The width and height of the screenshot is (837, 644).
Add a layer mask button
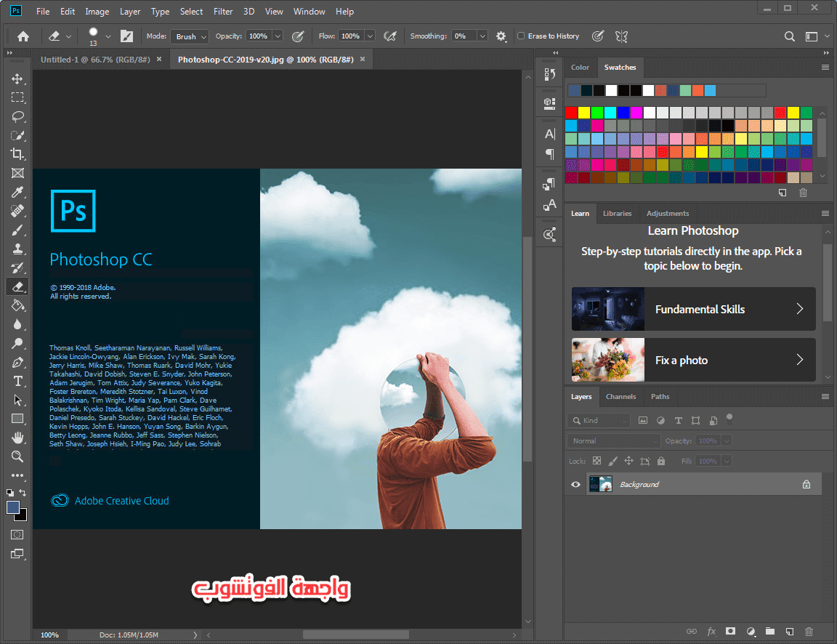pyautogui.click(x=731, y=631)
